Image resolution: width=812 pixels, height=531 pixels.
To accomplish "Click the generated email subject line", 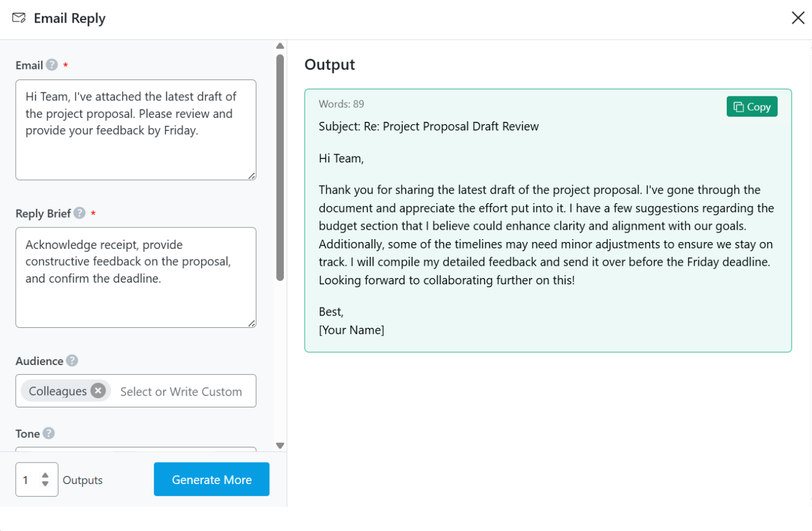I will click(428, 127).
